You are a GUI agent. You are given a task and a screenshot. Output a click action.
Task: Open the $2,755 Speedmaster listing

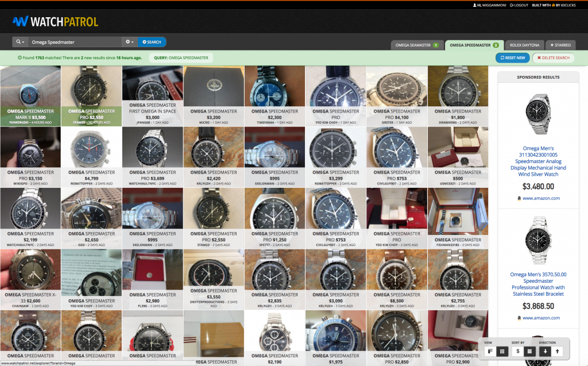[458, 279]
